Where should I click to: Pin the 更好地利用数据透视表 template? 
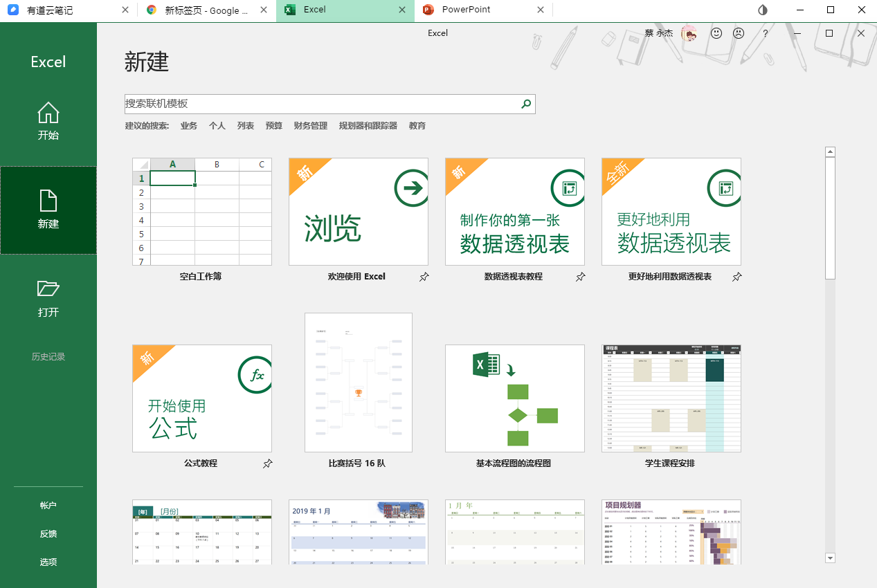(737, 277)
